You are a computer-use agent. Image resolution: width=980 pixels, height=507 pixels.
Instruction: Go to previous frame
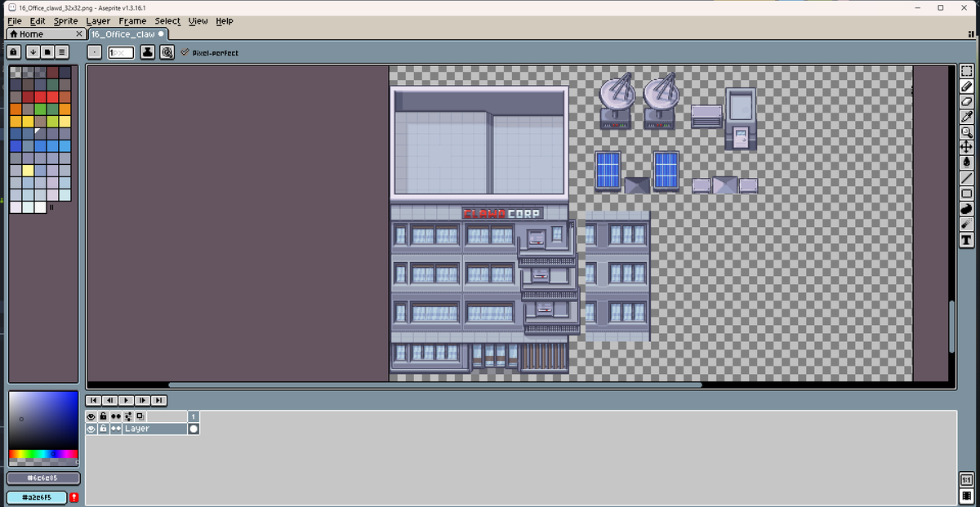click(109, 400)
